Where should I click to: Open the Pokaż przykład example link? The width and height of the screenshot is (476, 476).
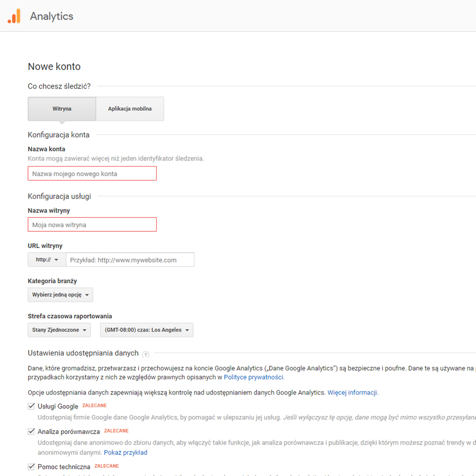pyautogui.click(x=125, y=452)
